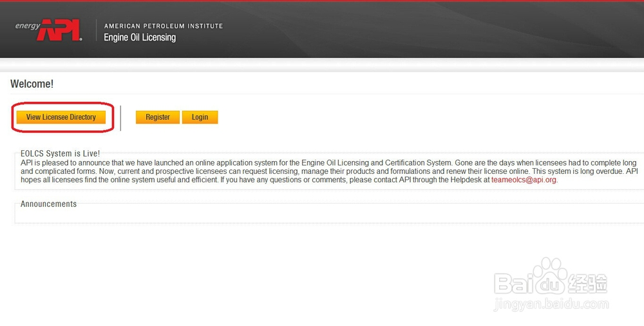Click the View Licensee Directory button
The height and width of the screenshot is (326, 644).
pyautogui.click(x=61, y=117)
